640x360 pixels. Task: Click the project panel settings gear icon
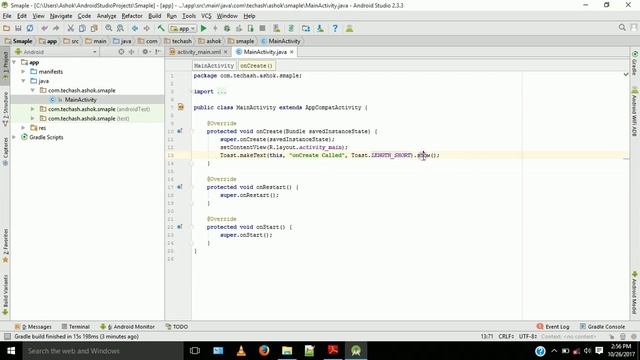145,52
